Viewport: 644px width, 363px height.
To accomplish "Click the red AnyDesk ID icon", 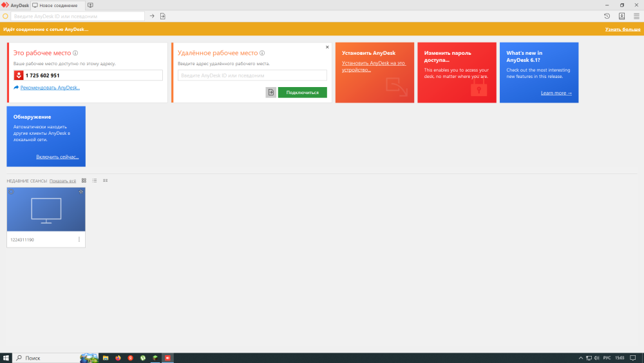I will (19, 75).
